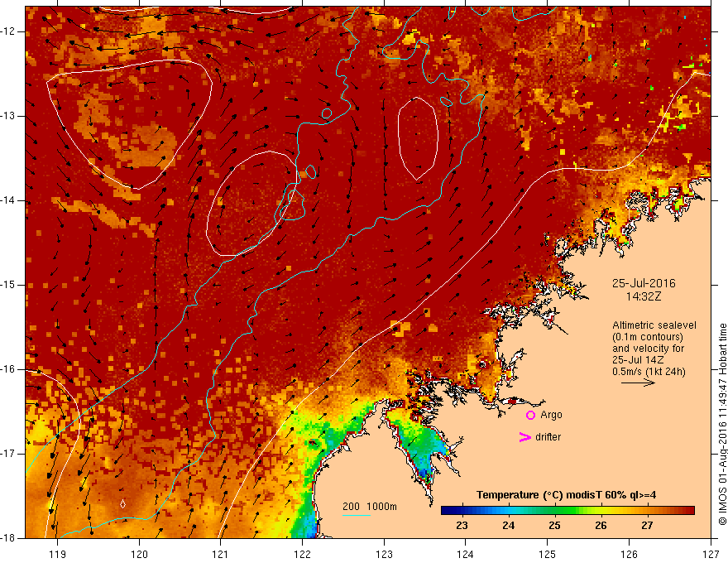This screenshot has height=563, width=728.
Task: Click the magenta drifter arrow legend symbol
Action: 525,437
